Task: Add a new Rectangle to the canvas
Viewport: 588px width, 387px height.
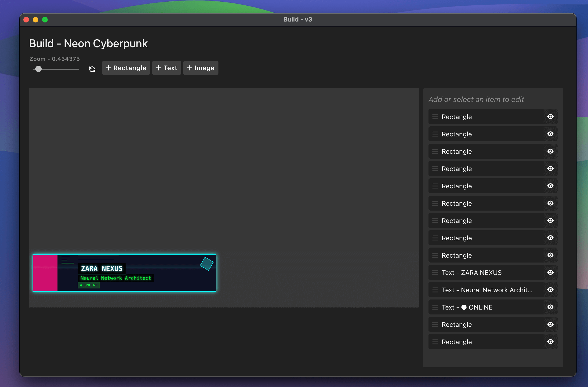Action: (x=126, y=68)
